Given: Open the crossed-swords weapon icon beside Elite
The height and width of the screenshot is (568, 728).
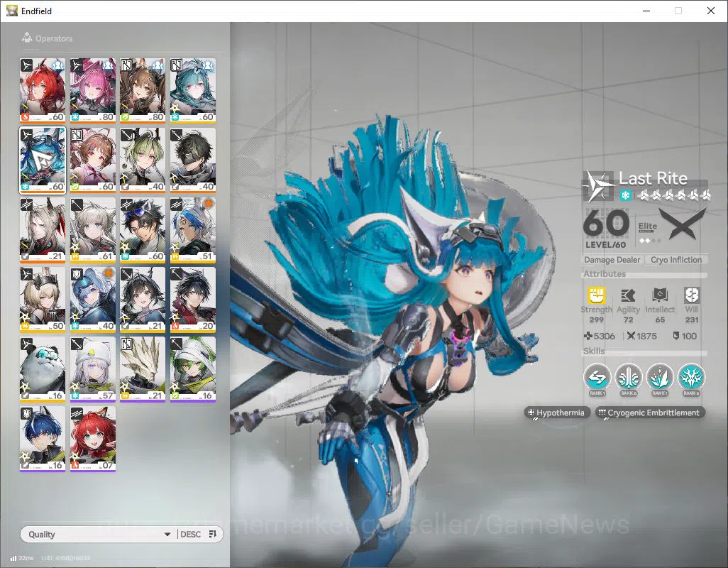Looking at the screenshot, I should (x=683, y=223).
